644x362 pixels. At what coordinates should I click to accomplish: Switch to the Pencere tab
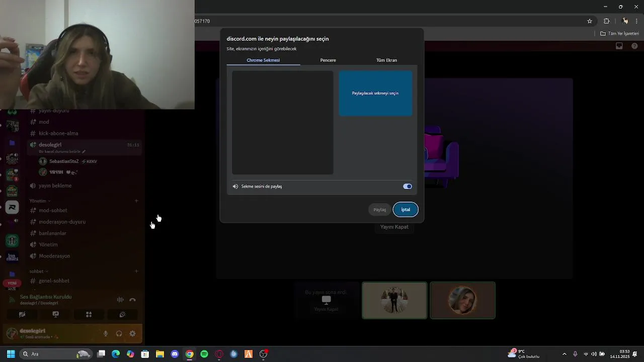(x=328, y=60)
